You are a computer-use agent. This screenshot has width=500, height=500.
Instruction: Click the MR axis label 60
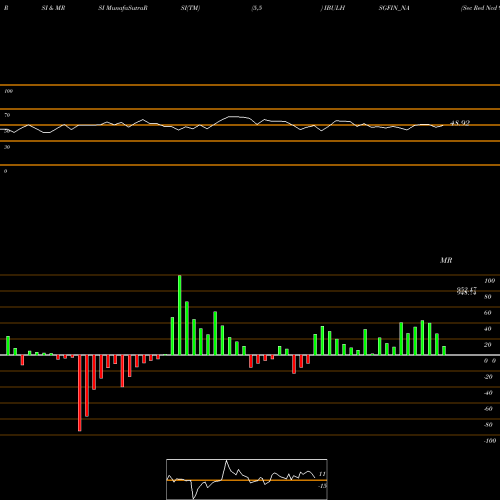click(487, 313)
